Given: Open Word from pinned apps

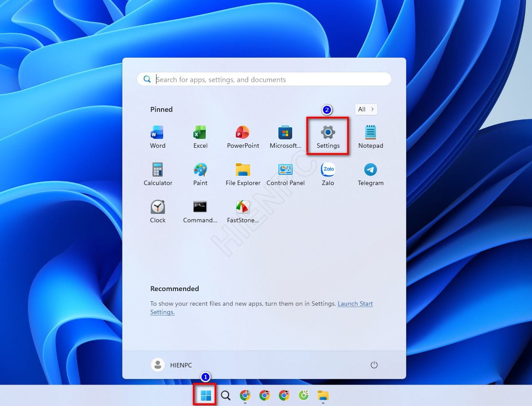Looking at the screenshot, I should (157, 137).
